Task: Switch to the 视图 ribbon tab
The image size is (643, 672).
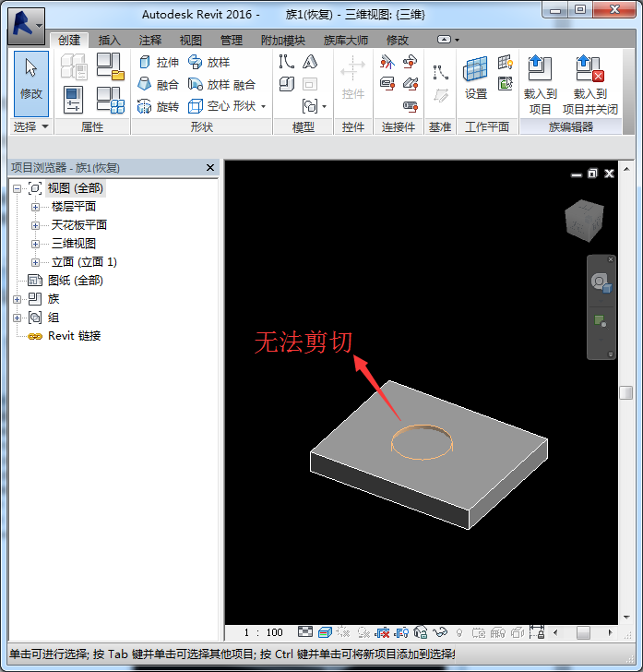Action: tap(191, 41)
